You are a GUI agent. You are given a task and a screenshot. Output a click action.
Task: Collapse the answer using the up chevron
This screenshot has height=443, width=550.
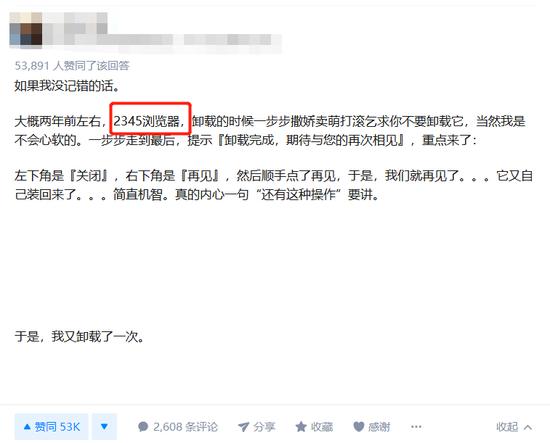528,427
